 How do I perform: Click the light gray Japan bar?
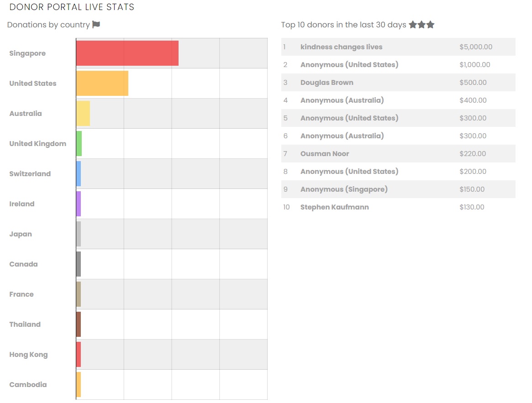coord(79,234)
